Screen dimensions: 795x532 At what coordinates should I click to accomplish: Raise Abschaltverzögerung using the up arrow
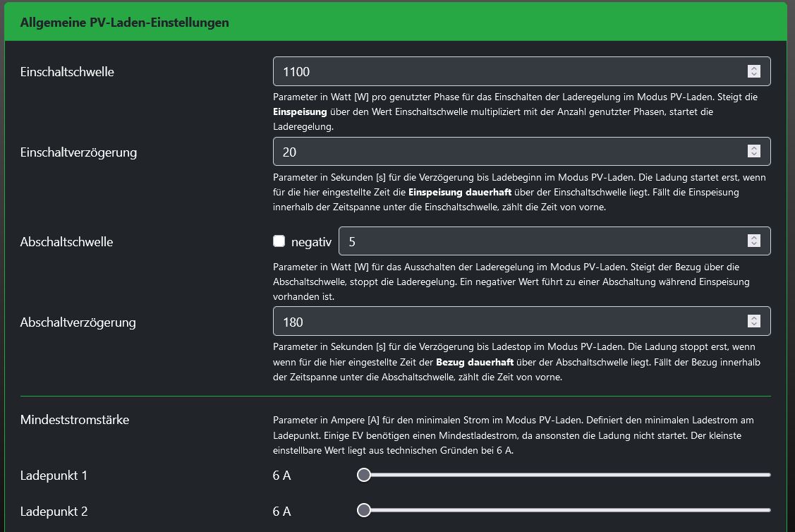click(754, 319)
